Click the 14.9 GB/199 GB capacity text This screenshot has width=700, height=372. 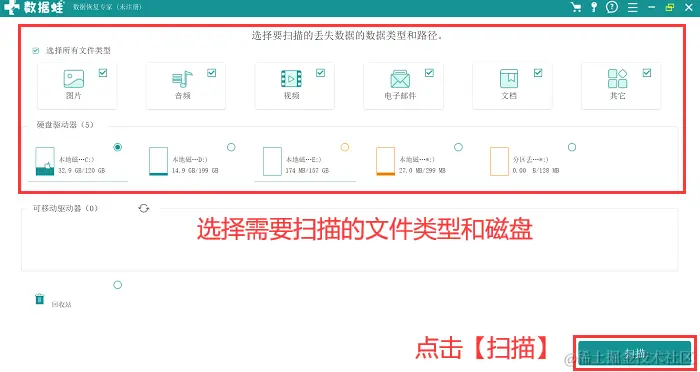[196, 171]
